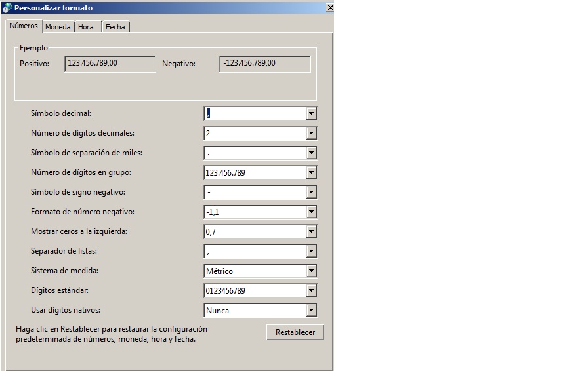
Task: Expand the Dígitos estándar dropdown
Action: [311, 291]
